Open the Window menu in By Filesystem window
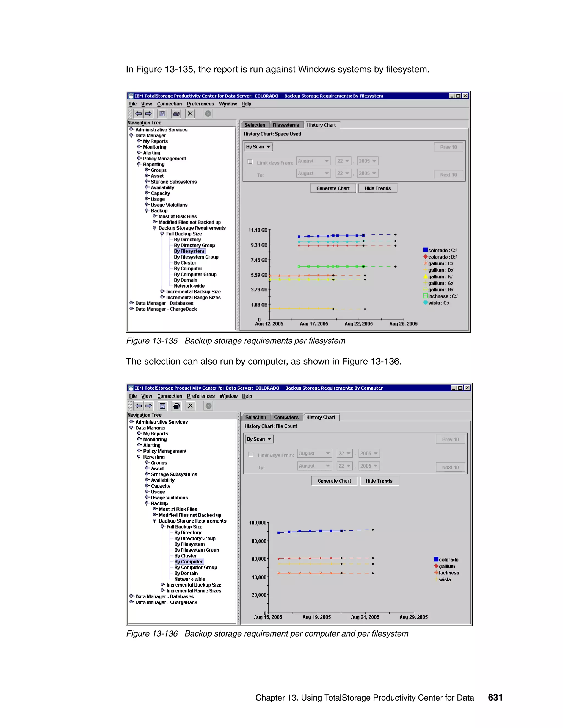This screenshot has height=728, width=563. tap(228, 104)
